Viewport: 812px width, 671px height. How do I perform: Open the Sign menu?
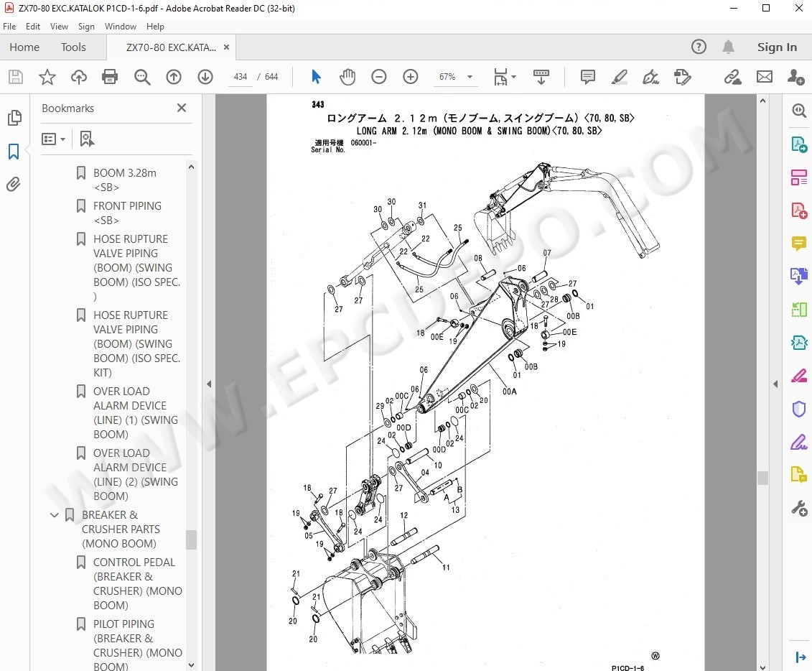coord(86,27)
